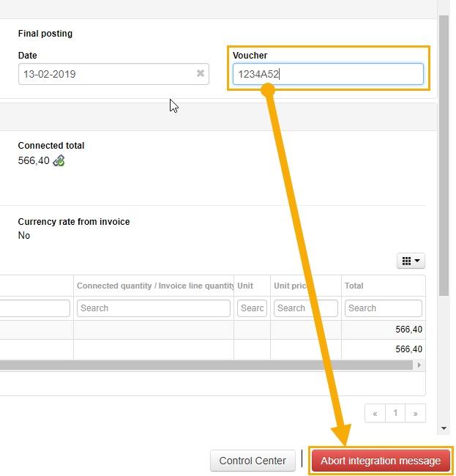
Task: Open the Control Center button
Action: click(x=253, y=461)
